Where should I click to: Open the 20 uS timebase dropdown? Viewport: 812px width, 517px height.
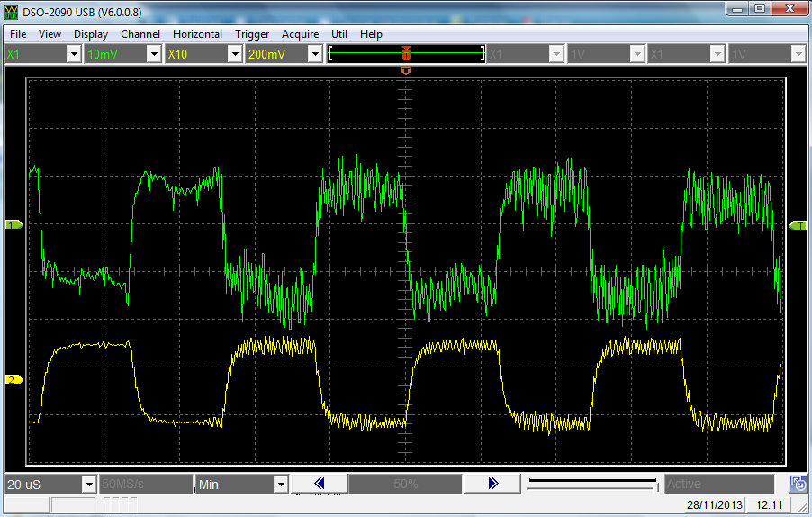tap(88, 485)
